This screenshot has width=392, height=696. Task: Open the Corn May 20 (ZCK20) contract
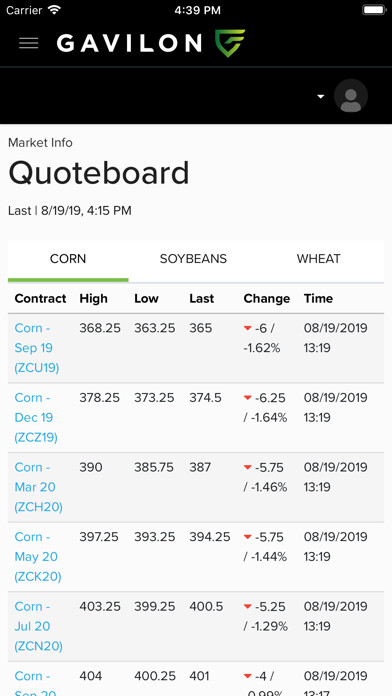tap(38, 557)
